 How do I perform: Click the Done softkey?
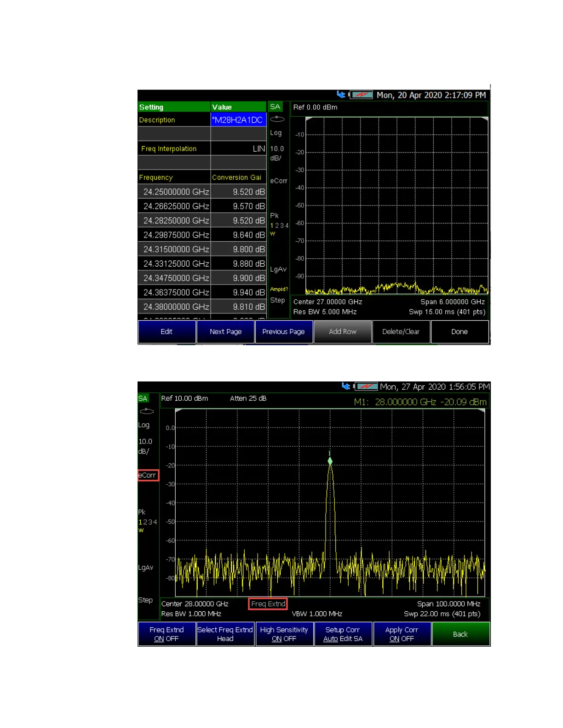tap(460, 331)
